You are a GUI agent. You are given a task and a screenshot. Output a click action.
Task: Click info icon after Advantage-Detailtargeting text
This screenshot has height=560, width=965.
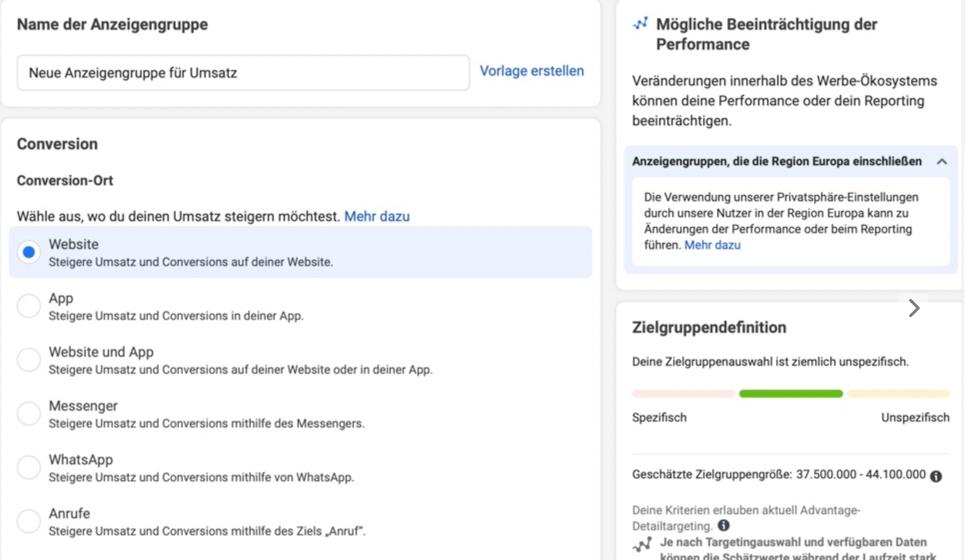click(x=723, y=526)
